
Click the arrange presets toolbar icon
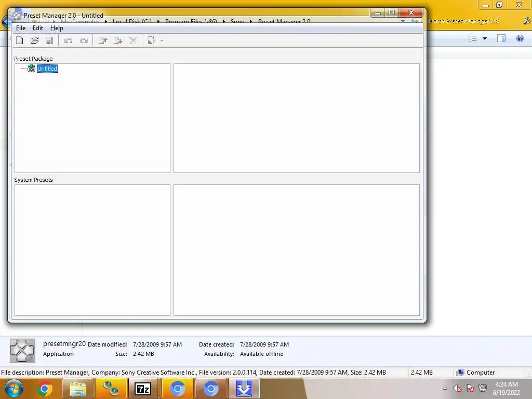click(x=152, y=41)
